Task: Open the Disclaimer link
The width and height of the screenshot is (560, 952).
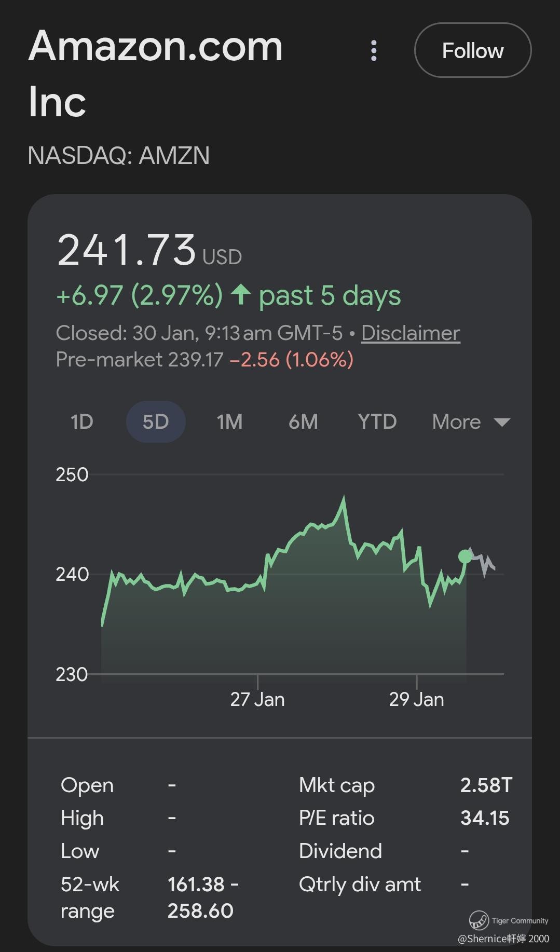Action: point(411,333)
